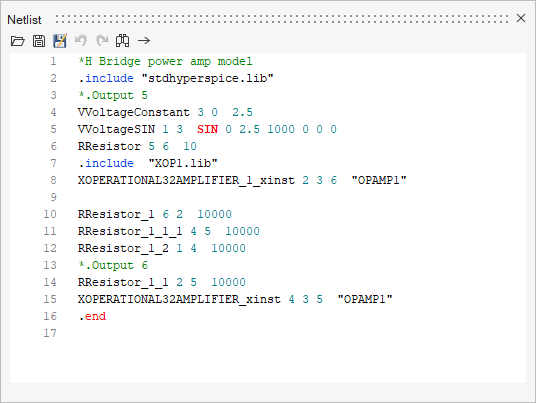The image size is (536, 403).
Task: Click the stdhyperspice.lib include line
Action: (176, 79)
